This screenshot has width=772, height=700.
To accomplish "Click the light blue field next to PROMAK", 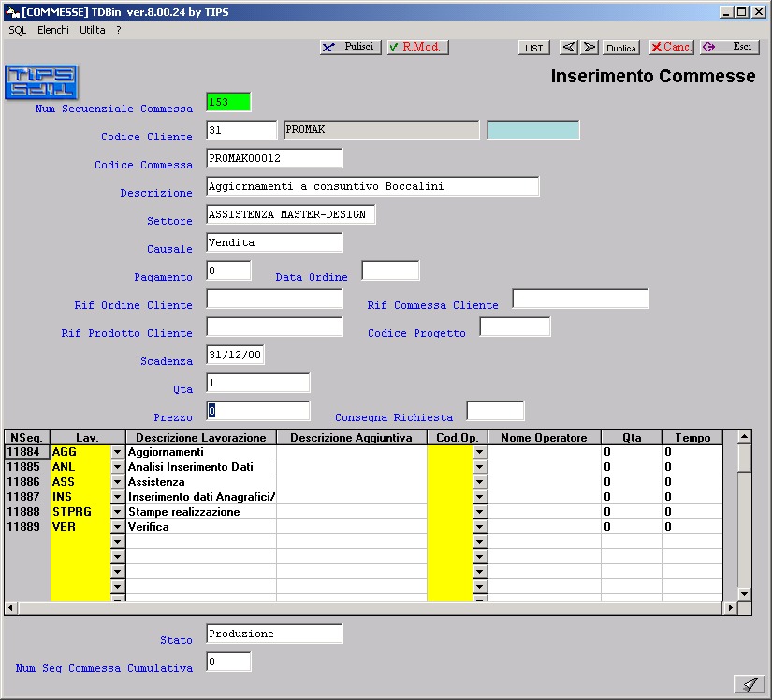I will coord(533,130).
